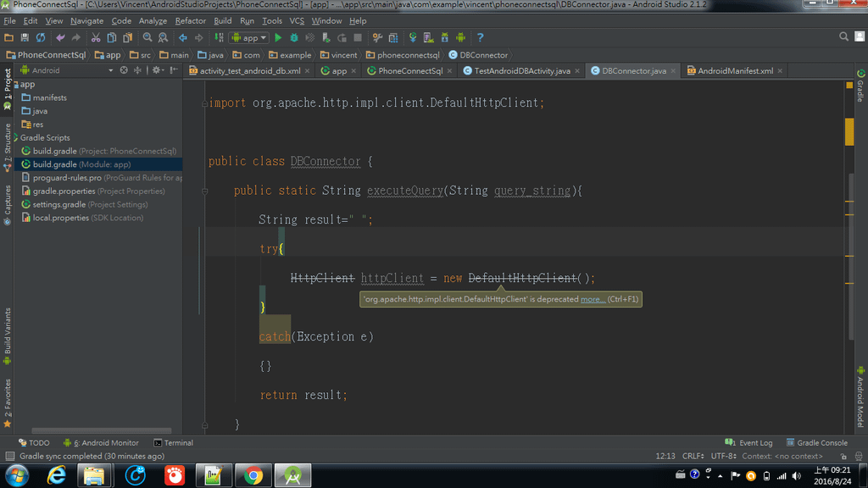868x488 pixels.
Task: Click the Paste icon
Action: point(127,37)
